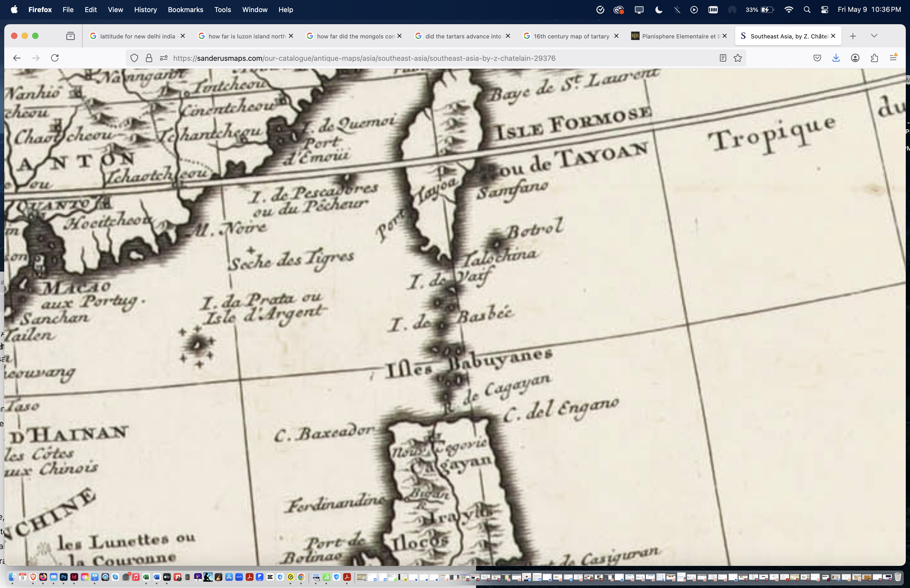910x588 pixels.
Task: Close the 'Planisphere Elementaire' tab
Action: coord(724,36)
